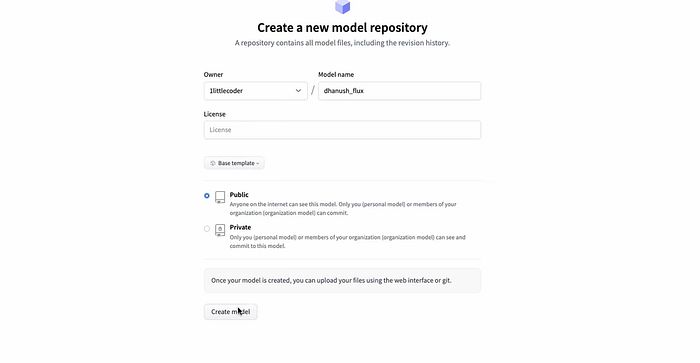
Task: Click the Model name field with dhanush_flux
Action: (400, 91)
